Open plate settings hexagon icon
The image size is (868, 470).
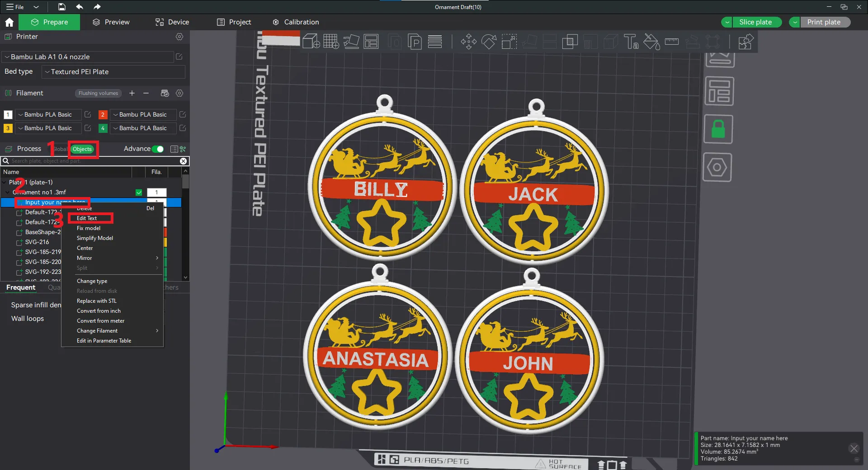(717, 167)
